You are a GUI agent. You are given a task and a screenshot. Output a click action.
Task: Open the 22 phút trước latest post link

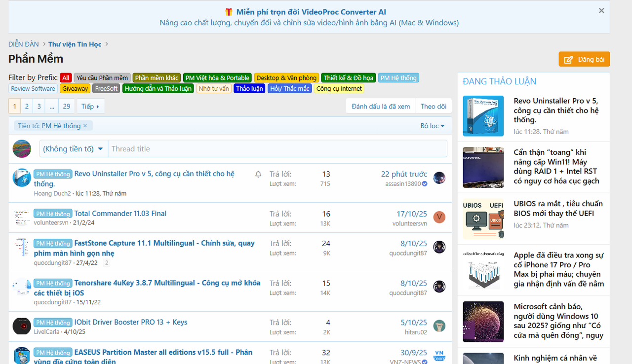tap(404, 174)
